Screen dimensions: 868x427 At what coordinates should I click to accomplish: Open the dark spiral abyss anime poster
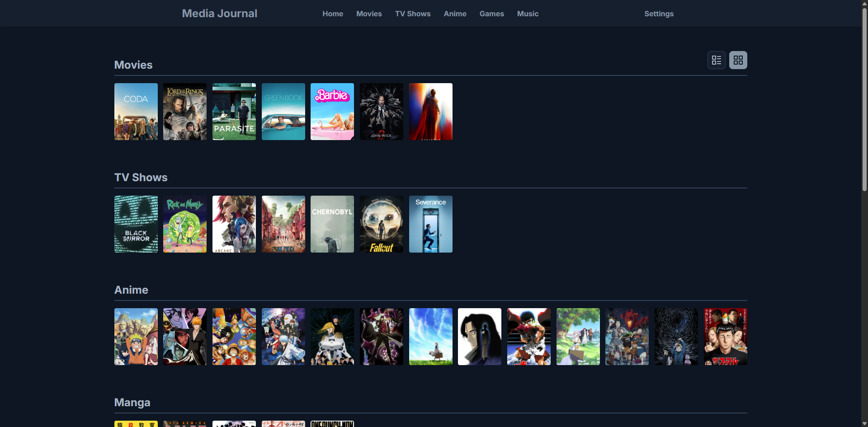pos(676,337)
